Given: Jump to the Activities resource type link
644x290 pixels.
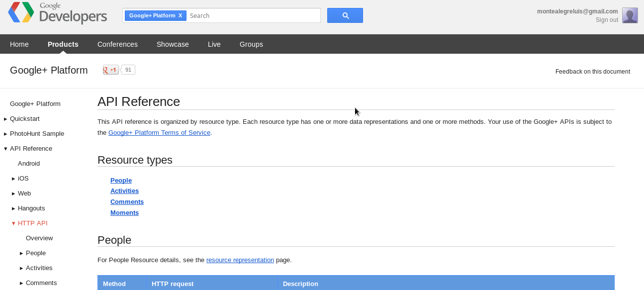Looking at the screenshot, I should pos(124,191).
